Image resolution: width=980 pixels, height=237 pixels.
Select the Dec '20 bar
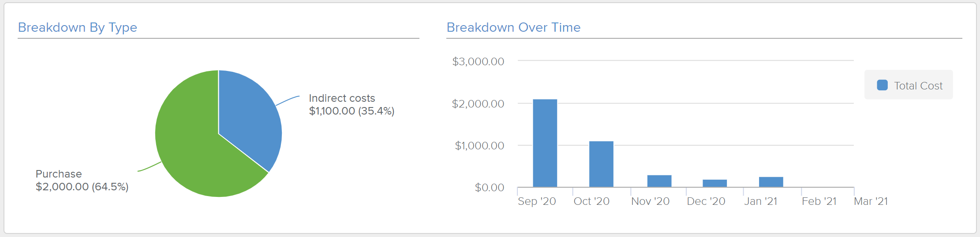pos(714,183)
